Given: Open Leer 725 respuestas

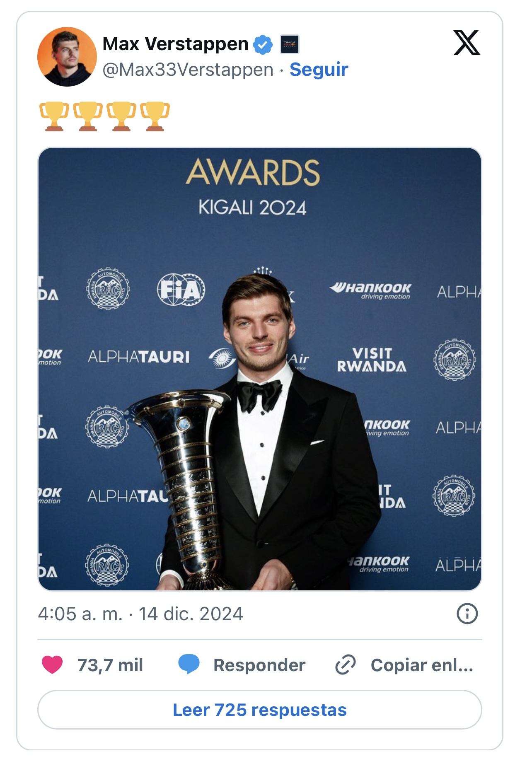Looking at the screenshot, I should tap(260, 710).
